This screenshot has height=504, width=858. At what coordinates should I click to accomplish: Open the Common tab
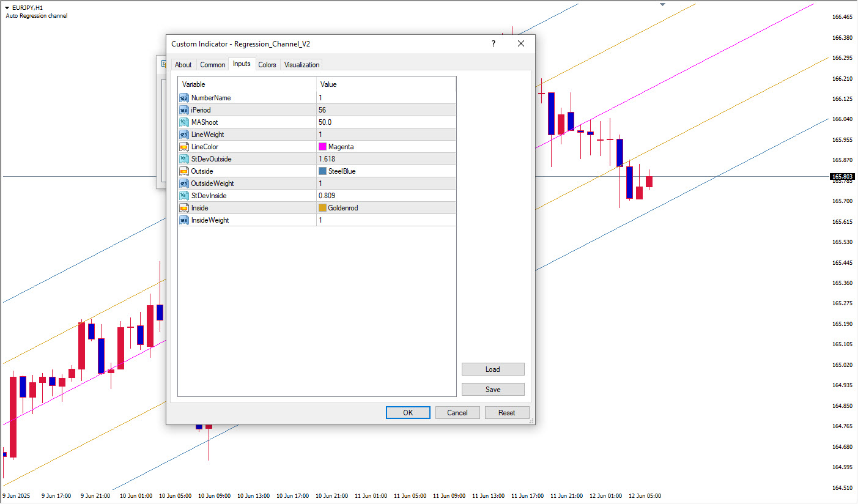[212, 65]
